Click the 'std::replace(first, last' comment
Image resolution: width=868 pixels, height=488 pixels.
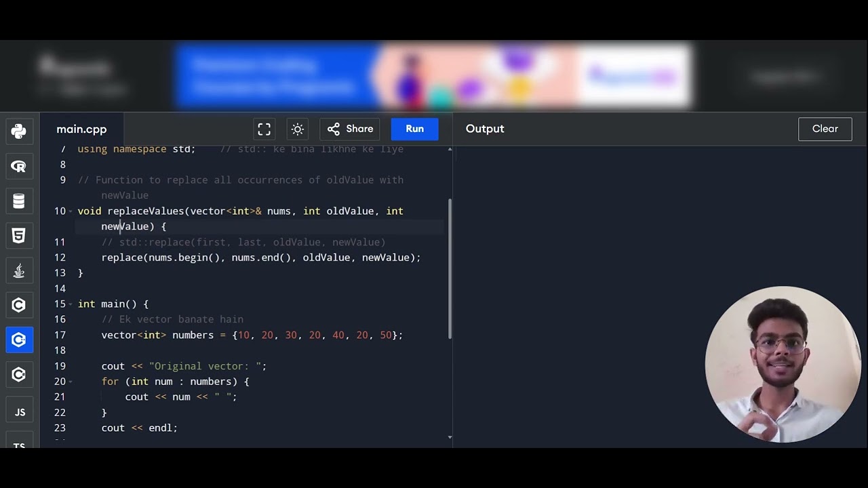click(x=243, y=242)
